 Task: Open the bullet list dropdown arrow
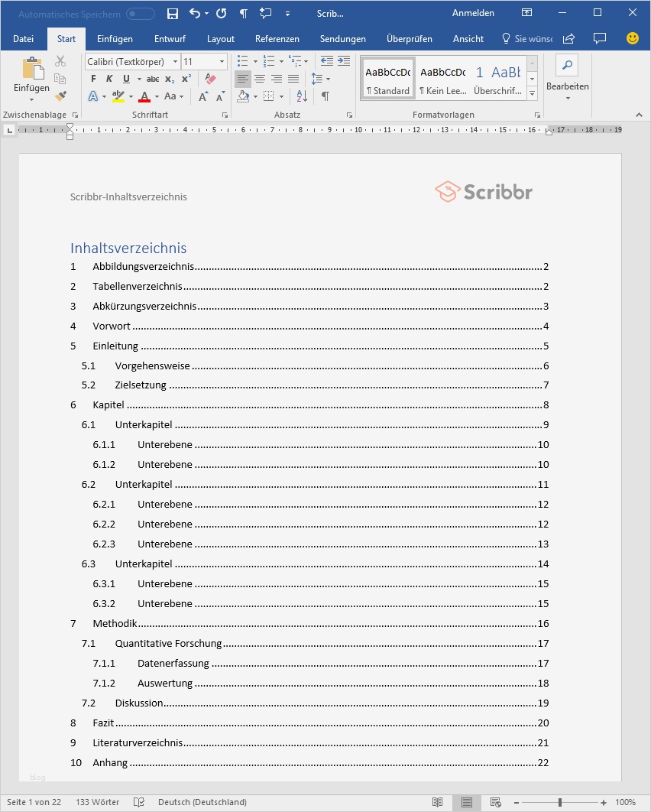coord(255,62)
